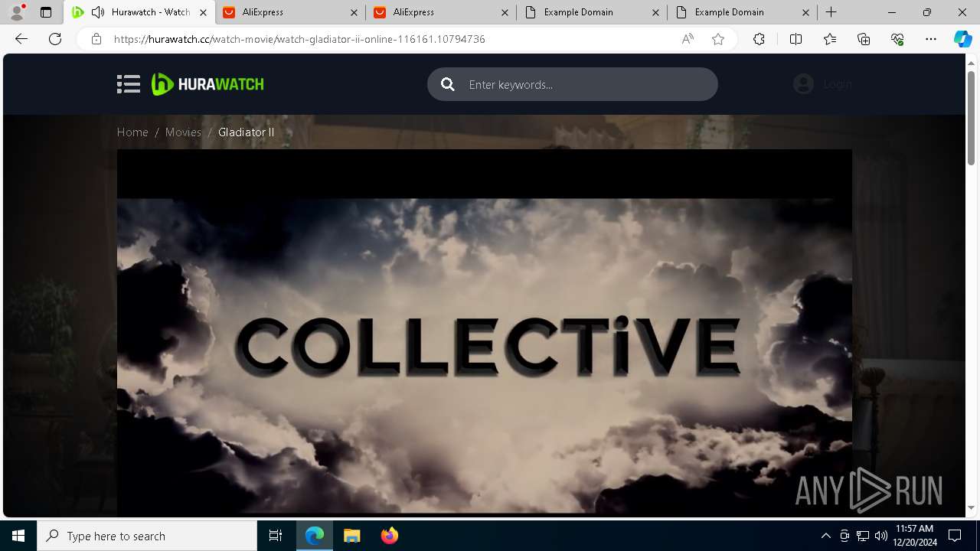
Task: Show hidden tray icons chevron
Action: [x=825, y=536]
